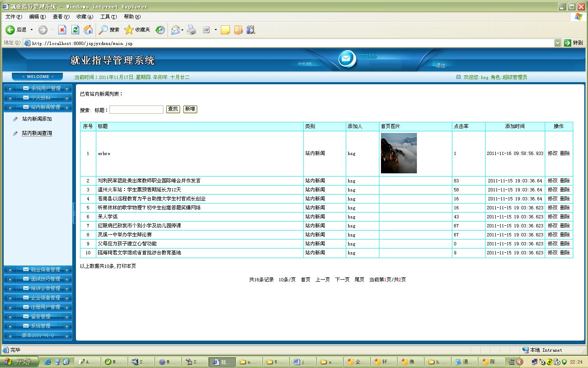Open the 收藏(A) menu
588x368 pixels.
(x=85, y=17)
